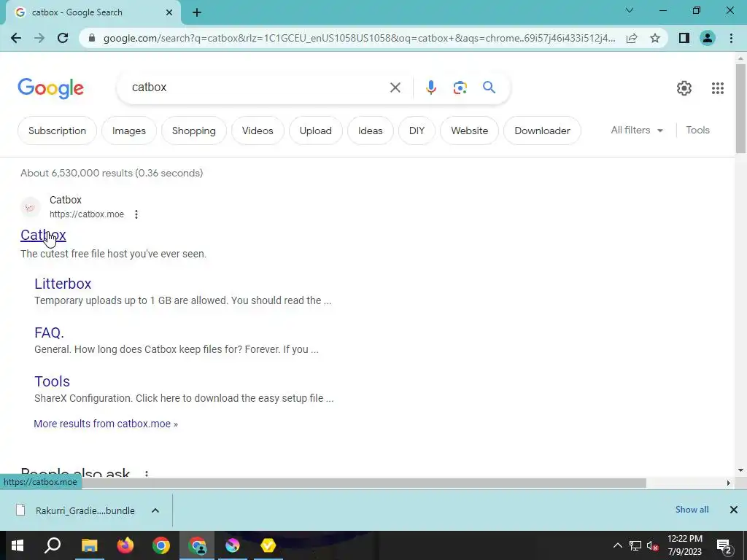Go back to the previous page
The width and height of the screenshot is (747, 560).
16,38
